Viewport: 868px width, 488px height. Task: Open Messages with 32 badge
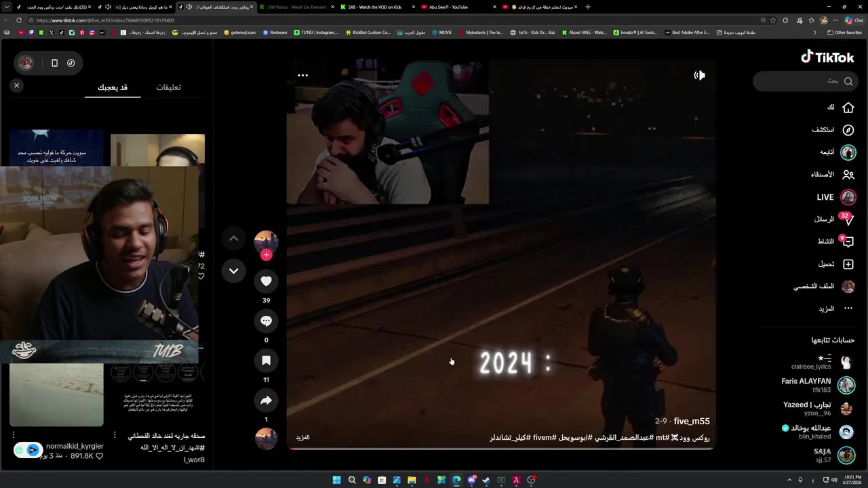[x=847, y=219]
